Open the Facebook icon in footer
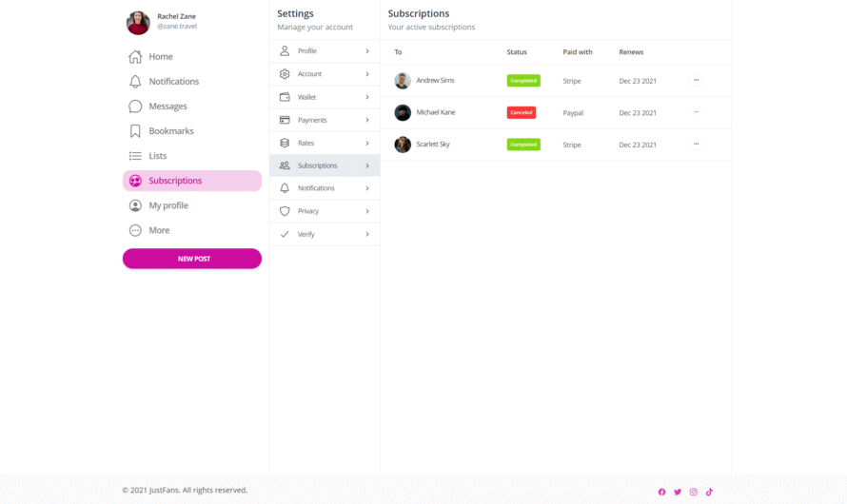The width and height of the screenshot is (847, 504). click(661, 492)
